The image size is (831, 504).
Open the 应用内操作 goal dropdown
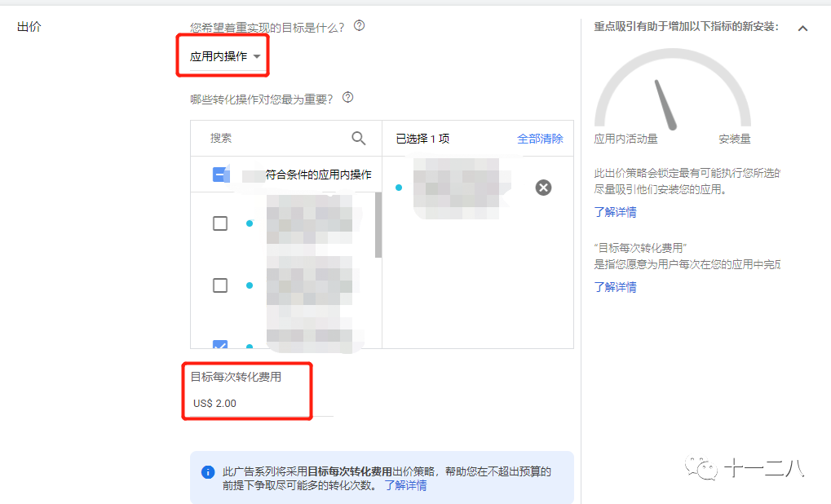pyautogui.click(x=222, y=55)
